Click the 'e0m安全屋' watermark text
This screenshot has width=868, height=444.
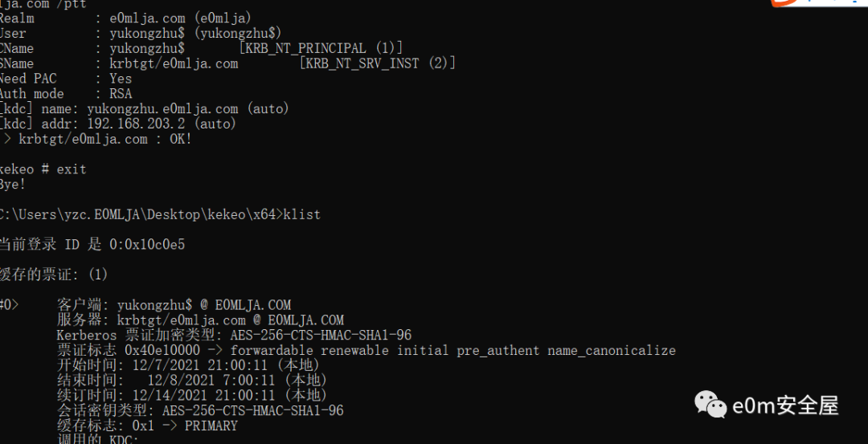click(785, 405)
